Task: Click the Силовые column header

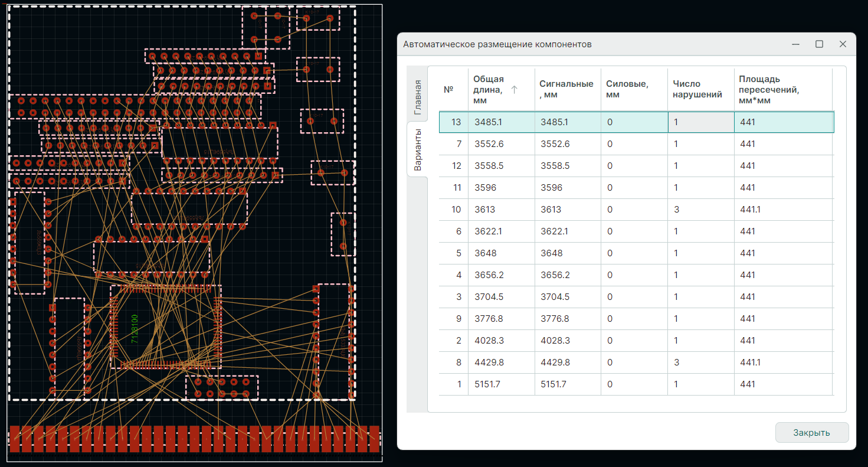Action: pyautogui.click(x=627, y=89)
